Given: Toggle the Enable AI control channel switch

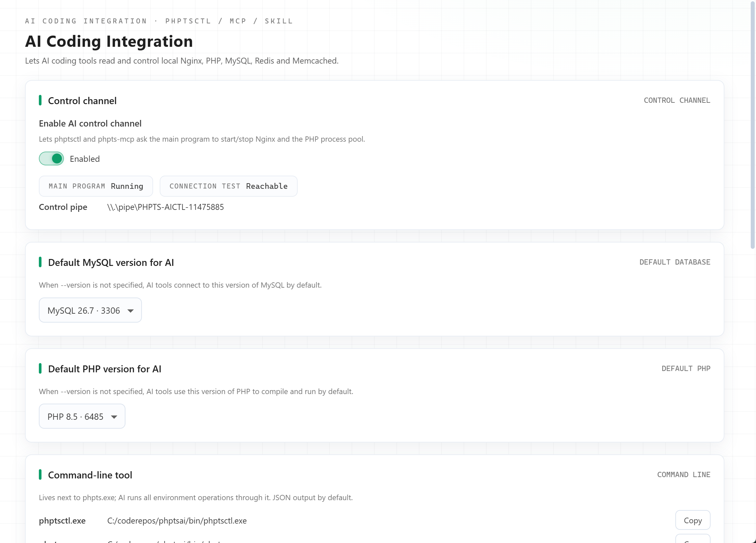Looking at the screenshot, I should [x=51, y=159].
